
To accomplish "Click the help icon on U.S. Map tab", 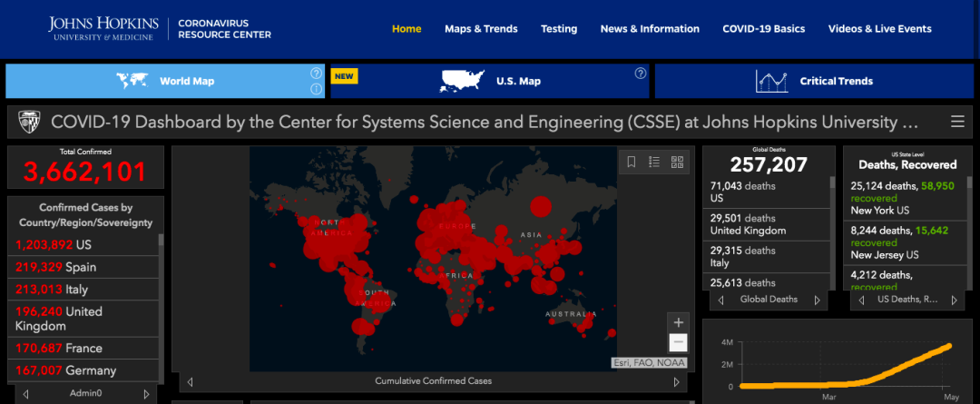I will pos(640,74).
